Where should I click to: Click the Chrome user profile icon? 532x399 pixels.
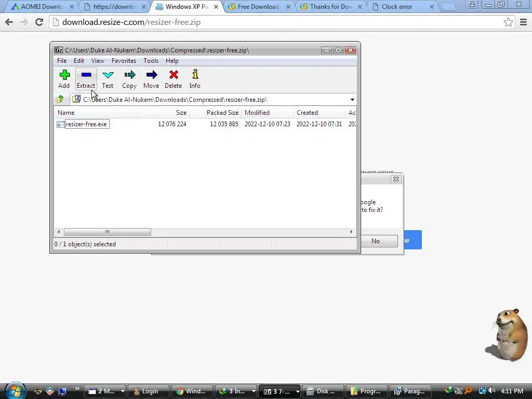[472, 4]
